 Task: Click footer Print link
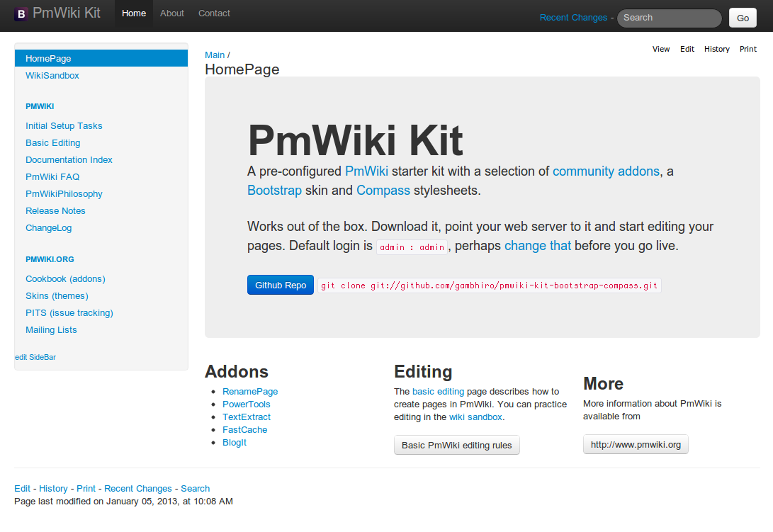coord(86,489)
